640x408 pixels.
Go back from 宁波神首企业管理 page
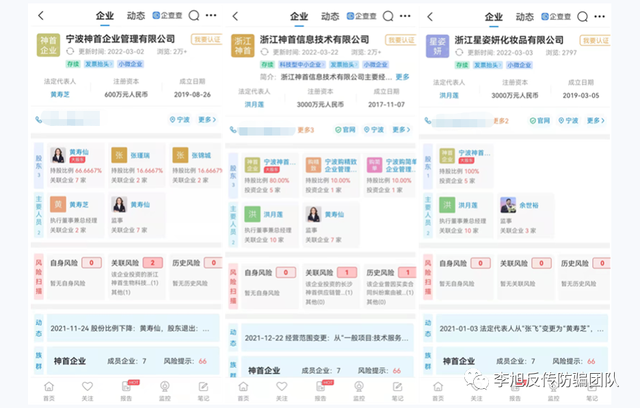point(40,16)
